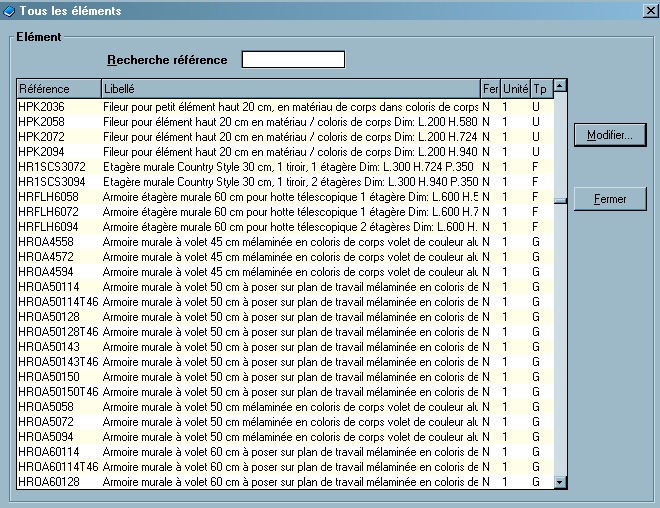The image size is (660, 508).
Task: Select row HR1SCS3072
Action: (285, 167)
